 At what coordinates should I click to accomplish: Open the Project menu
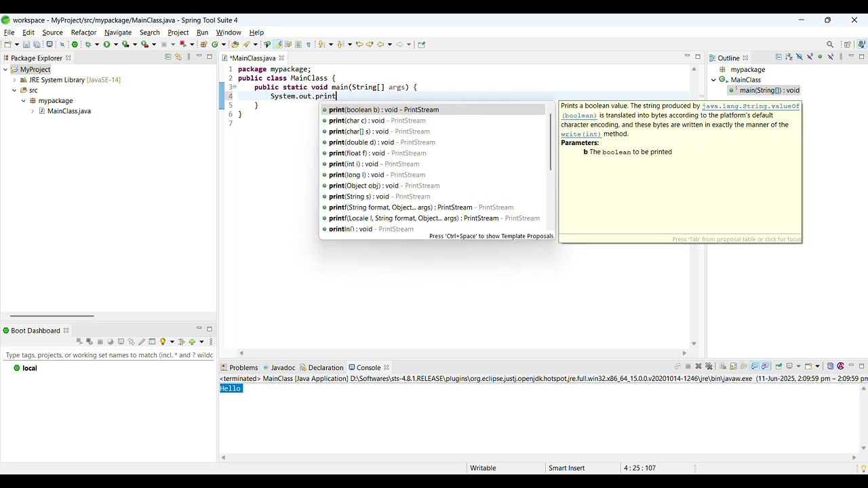click(178, 33)
